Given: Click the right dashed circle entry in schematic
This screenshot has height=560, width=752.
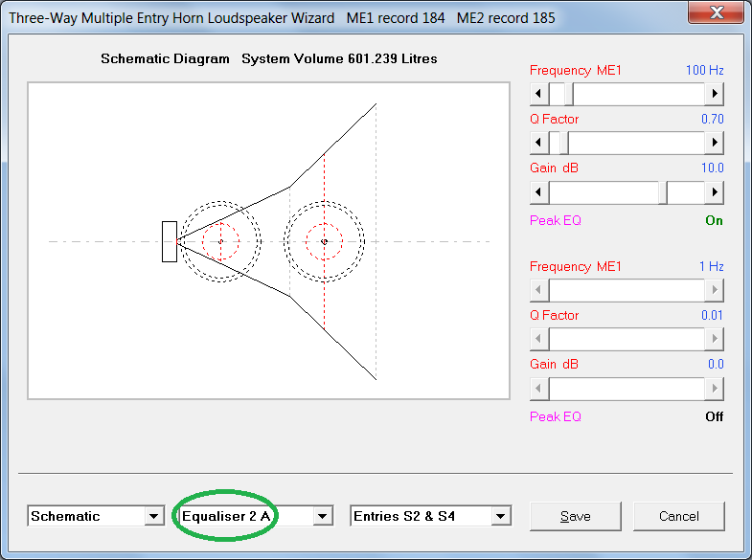Looking at the screenshot, I should (x=324, y=241).
